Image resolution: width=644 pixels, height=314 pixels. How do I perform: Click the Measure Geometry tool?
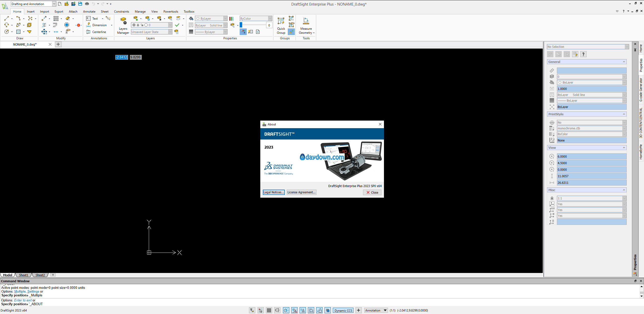point(306,25)
